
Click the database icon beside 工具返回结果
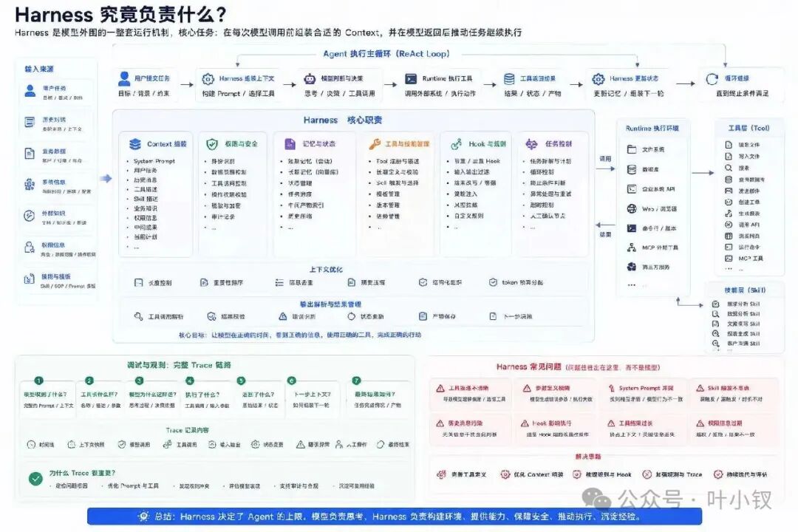coord(509,78)
